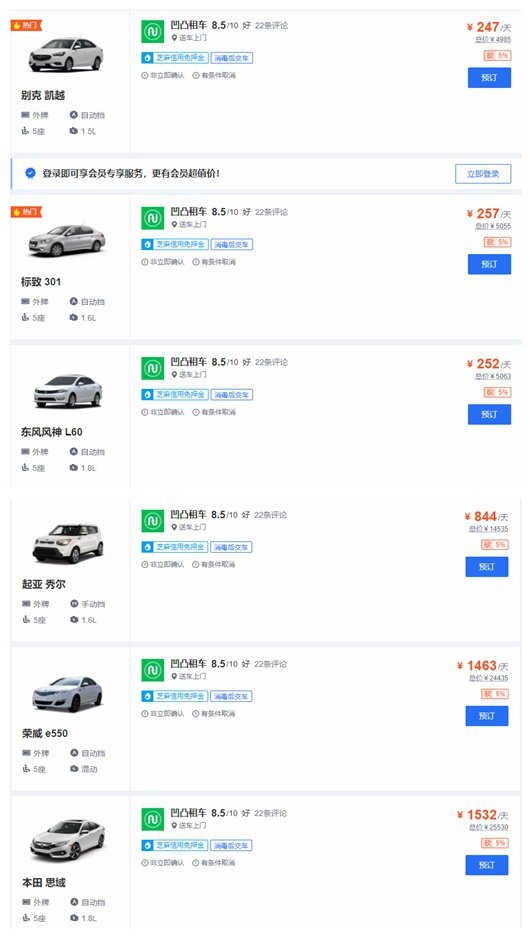Click 立即登录 to log in

pyautogui.click(x=483, y=174)
